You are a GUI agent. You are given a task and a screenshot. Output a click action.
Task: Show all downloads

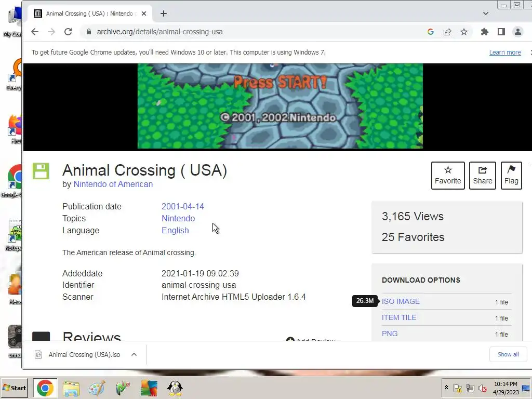point(508,354)
